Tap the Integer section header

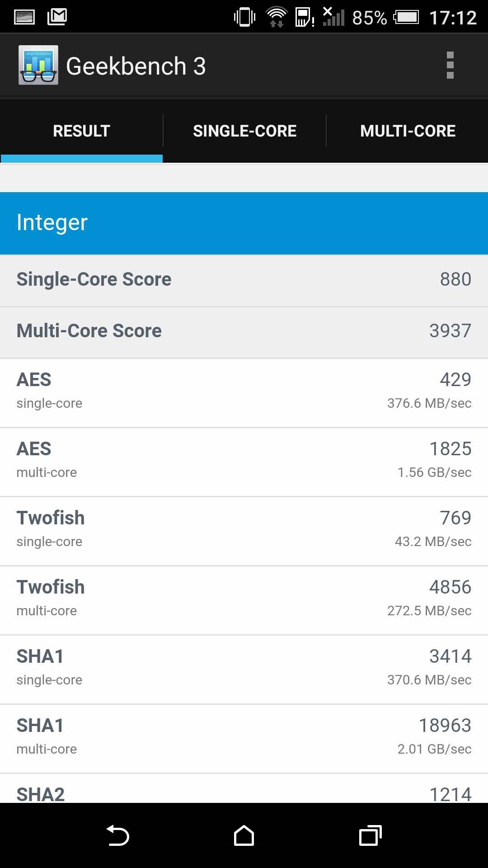[x=244, y=223]
